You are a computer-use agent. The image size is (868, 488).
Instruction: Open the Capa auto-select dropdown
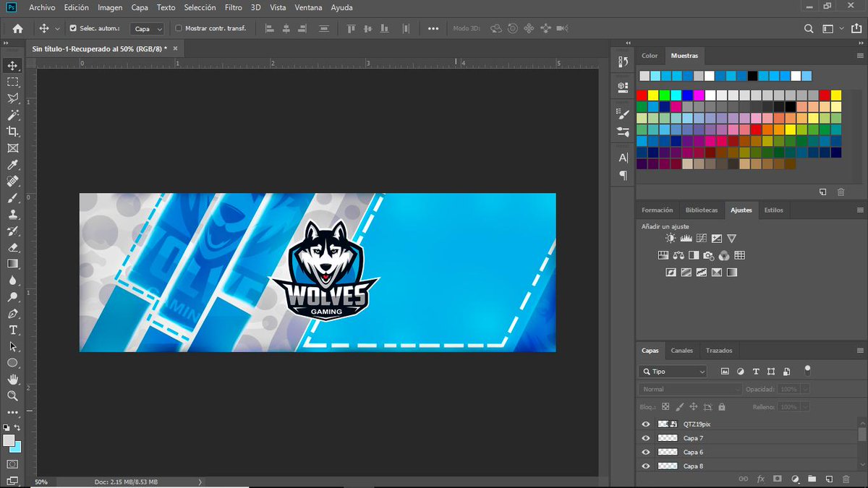tap(148, 29)
